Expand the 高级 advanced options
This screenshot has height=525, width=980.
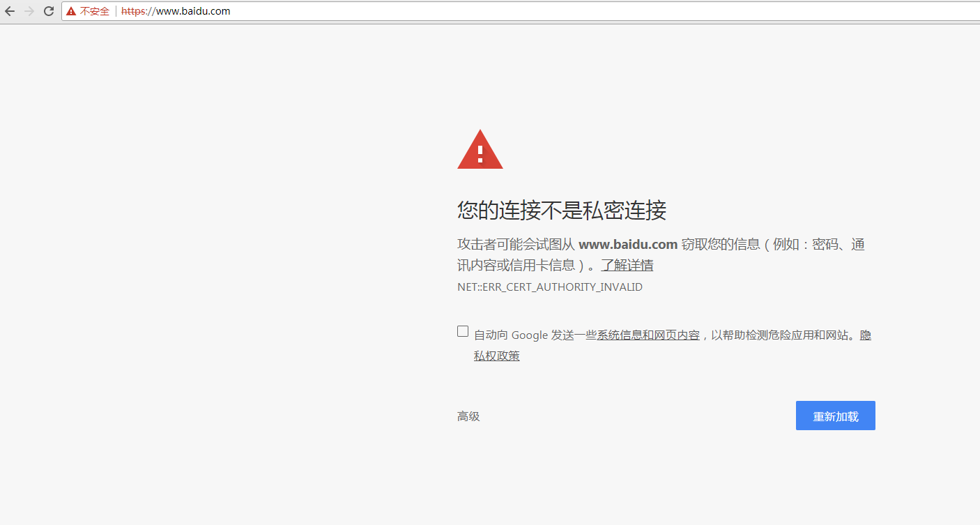point(468,416)
